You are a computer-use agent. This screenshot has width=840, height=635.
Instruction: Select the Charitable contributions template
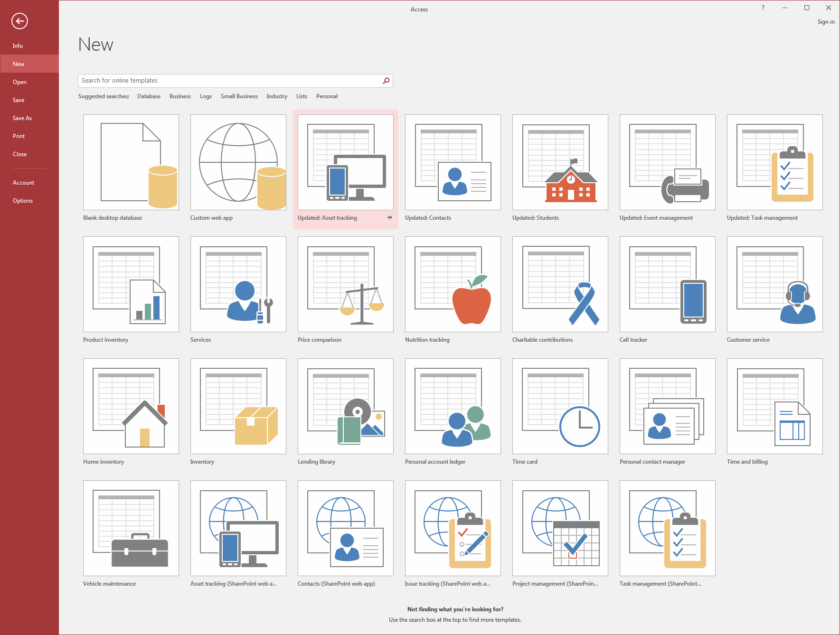tap(560, 284)
